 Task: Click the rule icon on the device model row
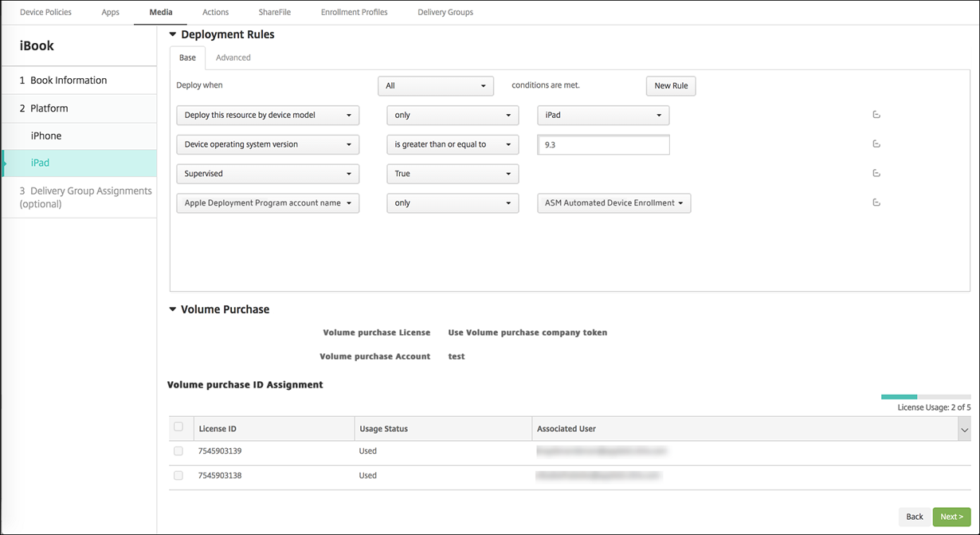(x=876, y=115)
